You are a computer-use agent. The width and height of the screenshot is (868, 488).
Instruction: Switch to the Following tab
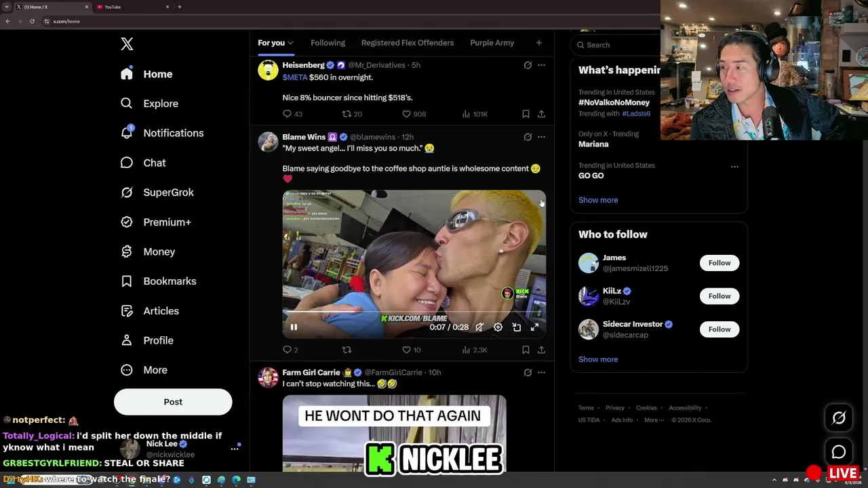pos(328,43)
